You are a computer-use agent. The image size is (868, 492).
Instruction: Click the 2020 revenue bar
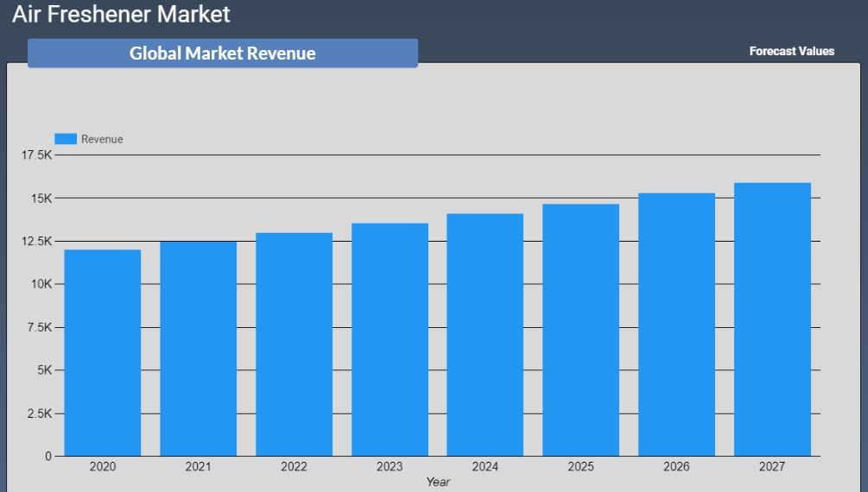[103, 352]
